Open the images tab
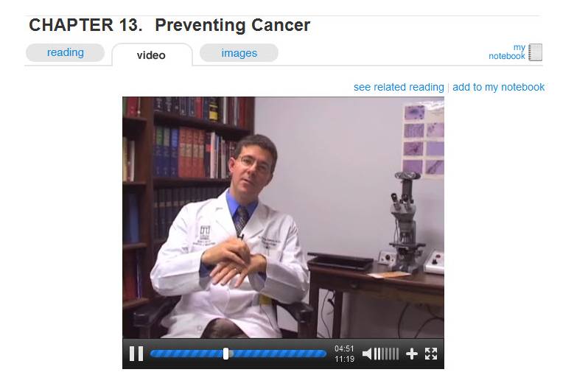This screenshot has width=588, height=389. coord(239,53)
